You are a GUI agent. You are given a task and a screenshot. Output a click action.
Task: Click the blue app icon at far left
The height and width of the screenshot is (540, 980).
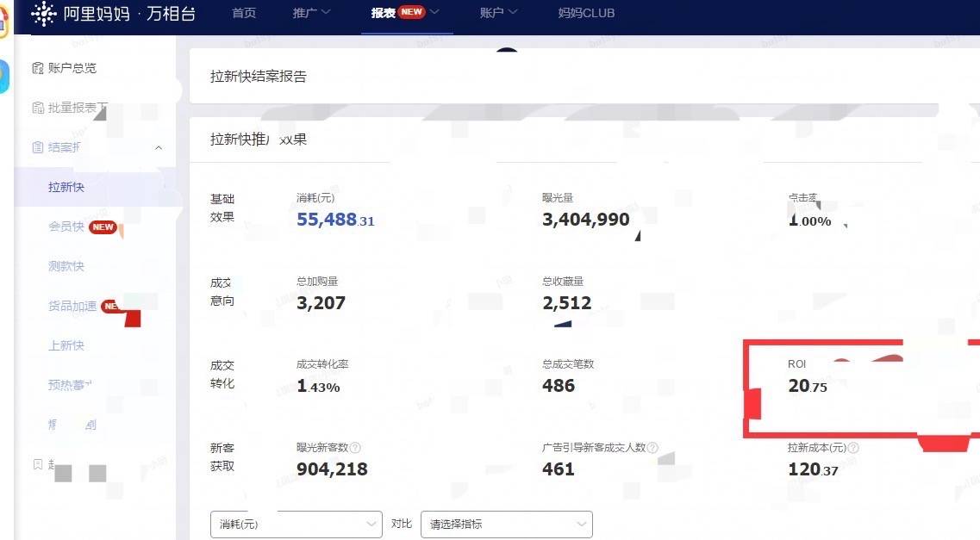pos(4,77)
